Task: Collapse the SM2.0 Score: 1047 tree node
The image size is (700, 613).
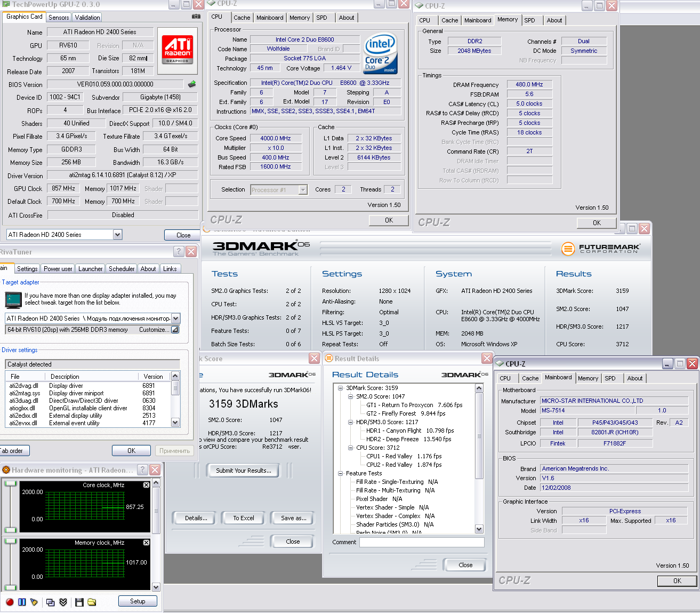Action: [350, 396]
